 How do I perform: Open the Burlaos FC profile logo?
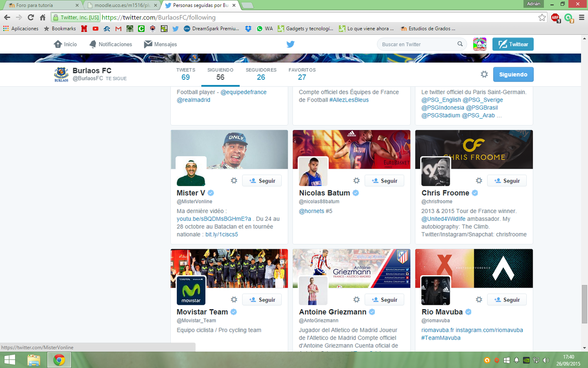61,75
